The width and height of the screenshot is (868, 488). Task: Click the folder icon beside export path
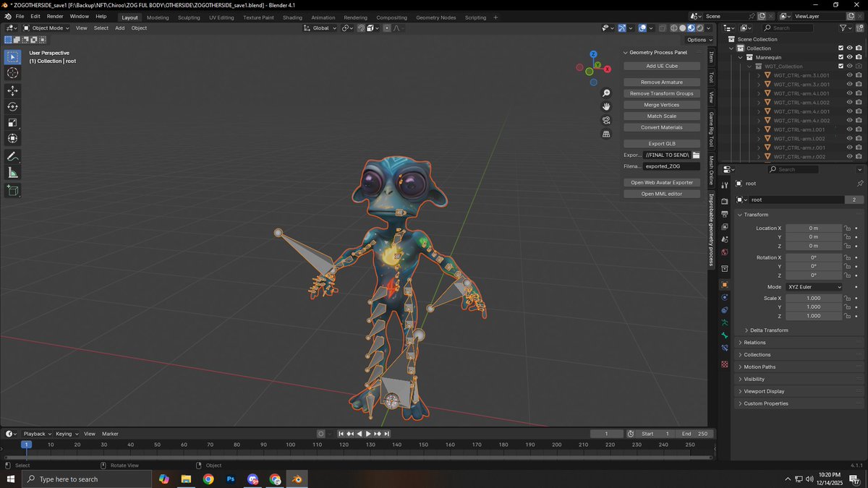click(x=696, y=155)
